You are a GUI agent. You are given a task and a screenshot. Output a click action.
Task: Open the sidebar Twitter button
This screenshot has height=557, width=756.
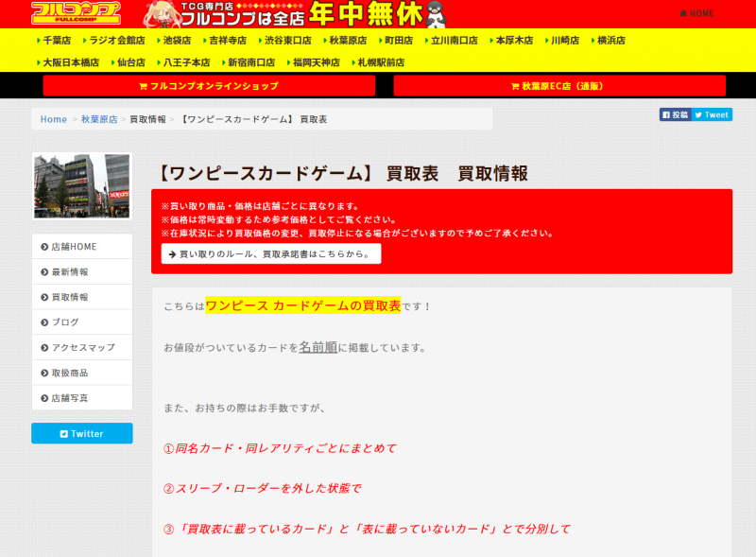point(82,433)
